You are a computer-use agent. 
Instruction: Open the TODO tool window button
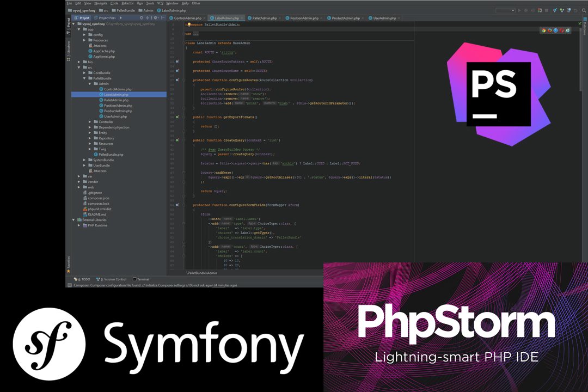pos(82,279)
